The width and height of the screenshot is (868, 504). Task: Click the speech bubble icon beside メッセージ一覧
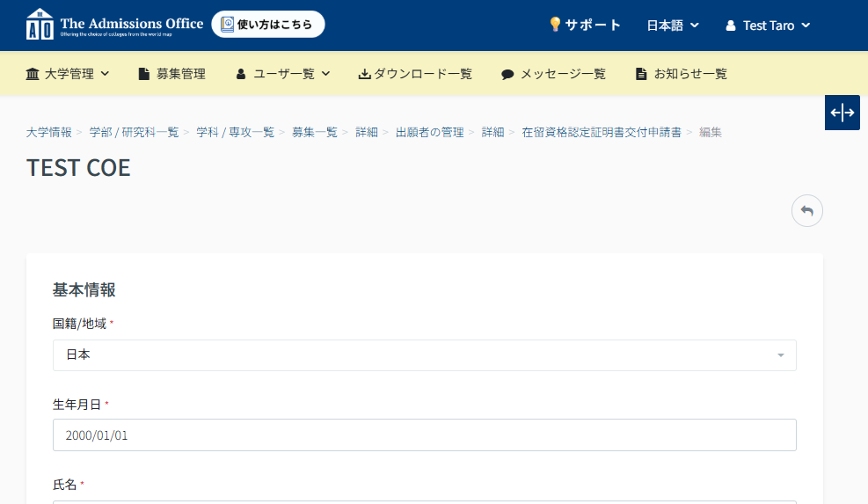tap(507, 74)
